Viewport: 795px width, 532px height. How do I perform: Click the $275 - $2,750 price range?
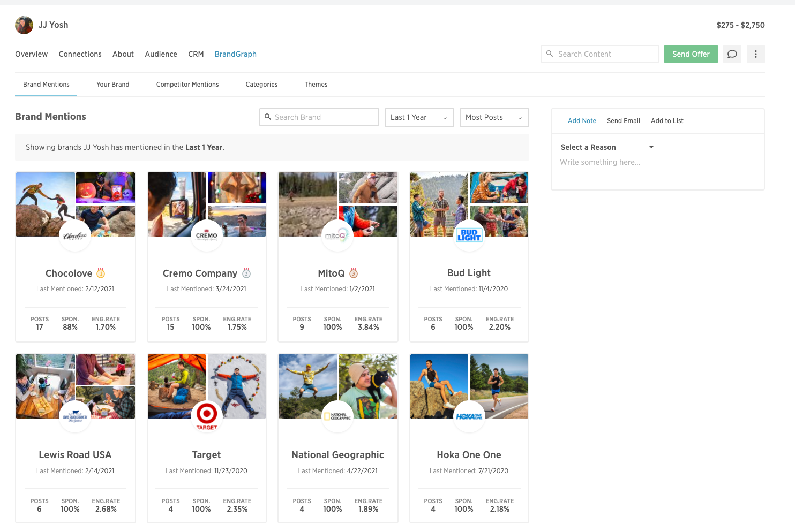(740, 25)
